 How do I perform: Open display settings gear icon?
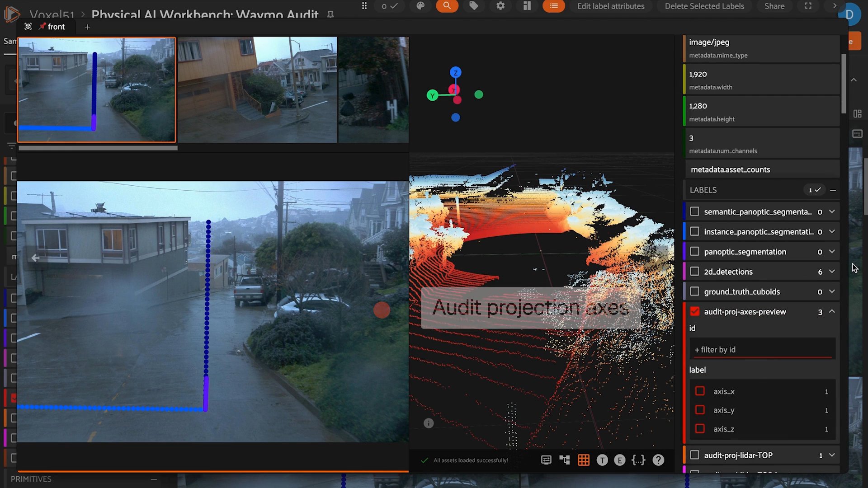(500, 6)
